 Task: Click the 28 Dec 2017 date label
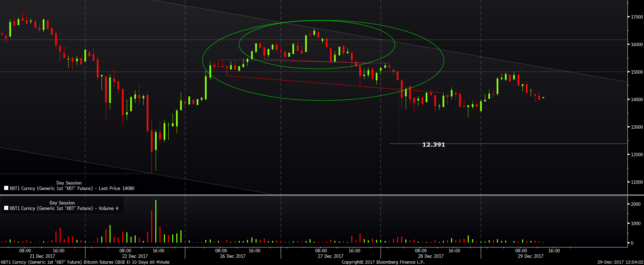coord(430,256)
